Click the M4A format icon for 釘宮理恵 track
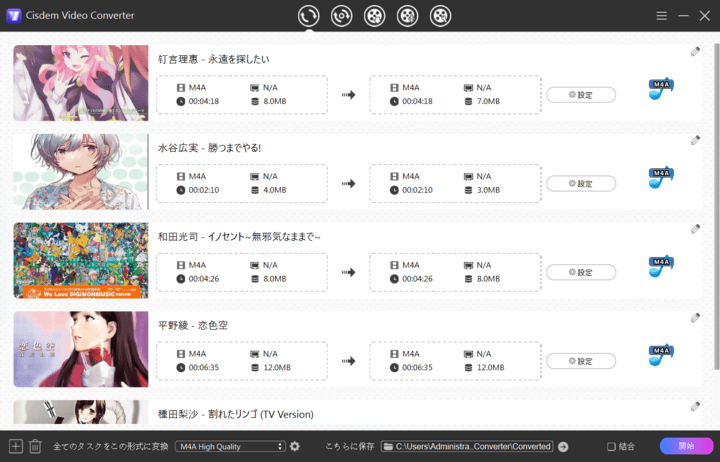The image size is (720, 462). point(660,88)
